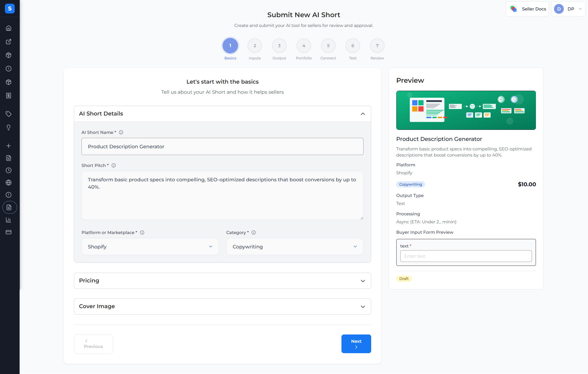
Task: Open the Seller Docs link
Action: [x=528, y=9]
